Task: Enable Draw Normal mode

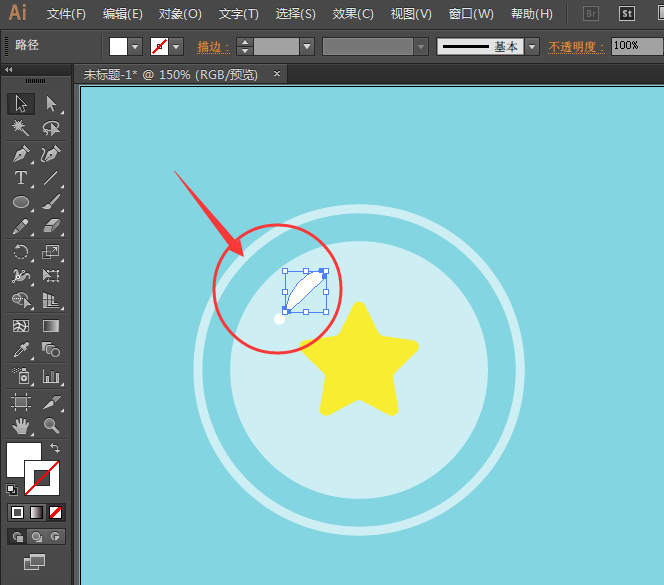Action: click(x=17, y=537)
